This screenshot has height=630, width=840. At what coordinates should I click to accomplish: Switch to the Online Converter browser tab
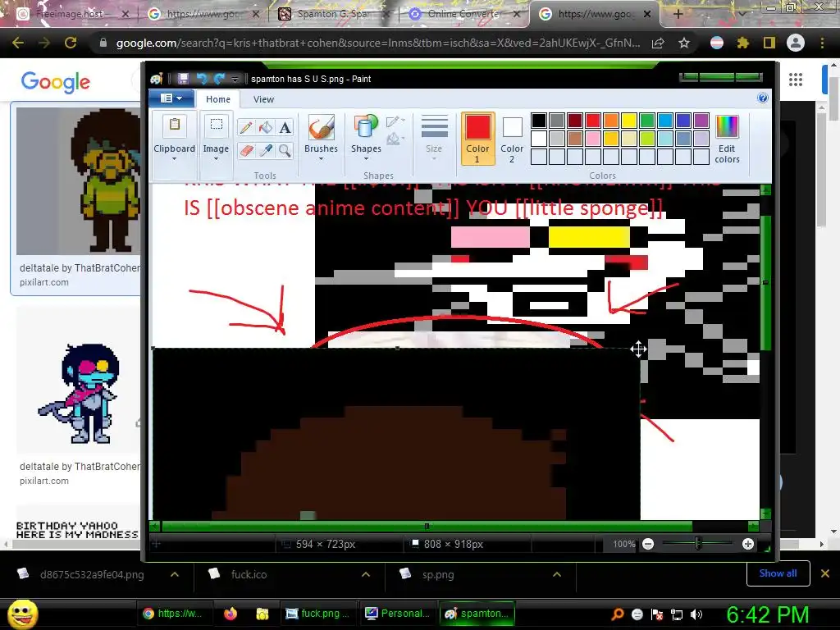463,14
